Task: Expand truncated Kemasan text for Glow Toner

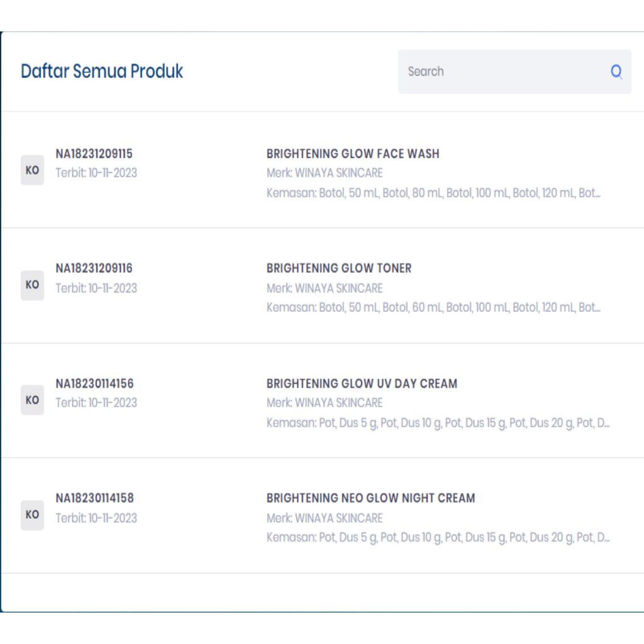Action: (x=433, y=308)
